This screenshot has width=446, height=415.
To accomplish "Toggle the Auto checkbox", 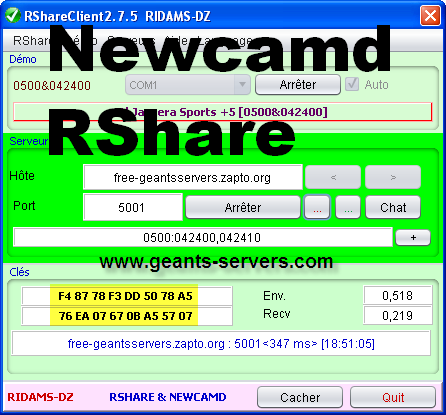I will coord(352,84).
